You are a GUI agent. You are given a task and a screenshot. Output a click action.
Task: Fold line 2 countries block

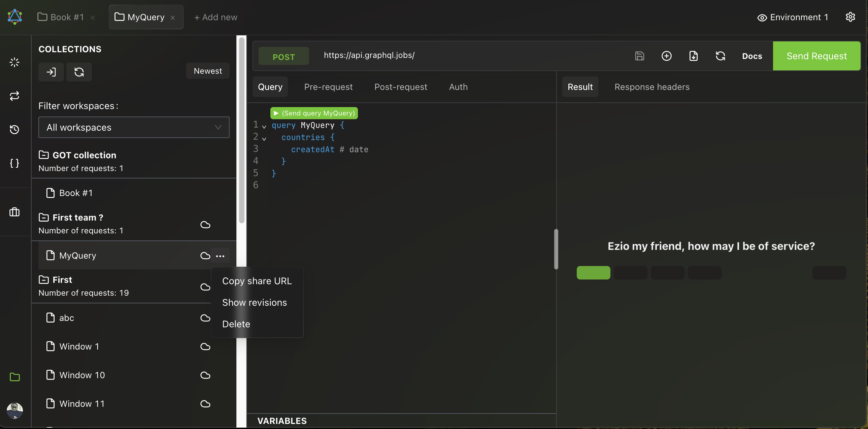pyautogui.click(x=264, y=138)
